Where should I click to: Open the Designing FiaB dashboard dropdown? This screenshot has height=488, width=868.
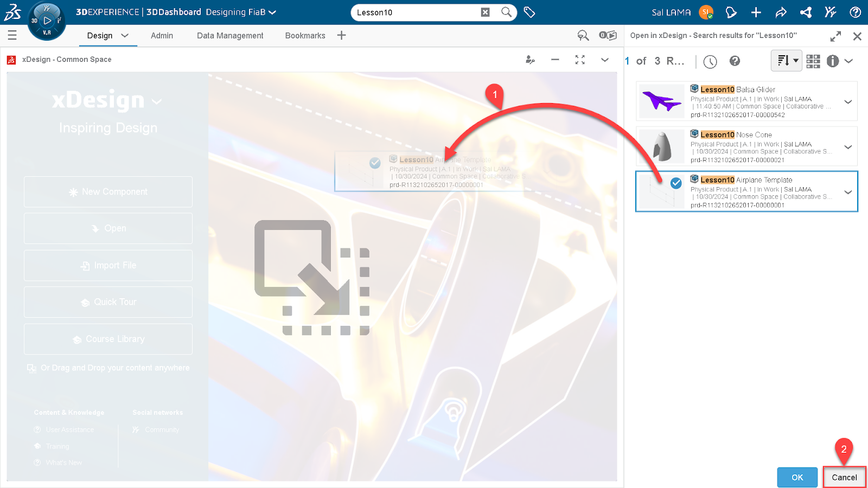[272, 12]
